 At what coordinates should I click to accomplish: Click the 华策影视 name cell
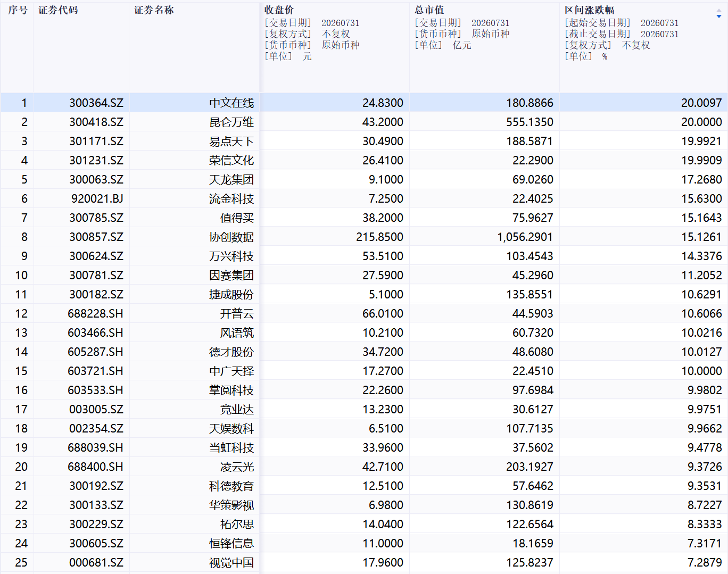coord(231,505)
